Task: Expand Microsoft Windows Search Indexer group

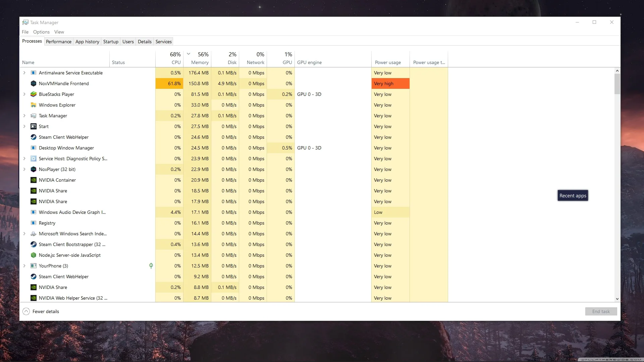Action: click(24, 234)
